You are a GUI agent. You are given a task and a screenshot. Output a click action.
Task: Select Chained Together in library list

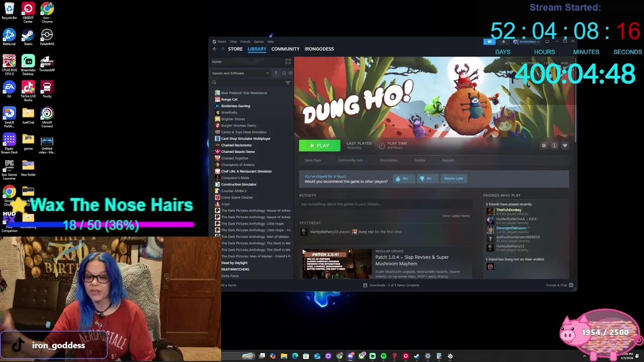(234, 158)
